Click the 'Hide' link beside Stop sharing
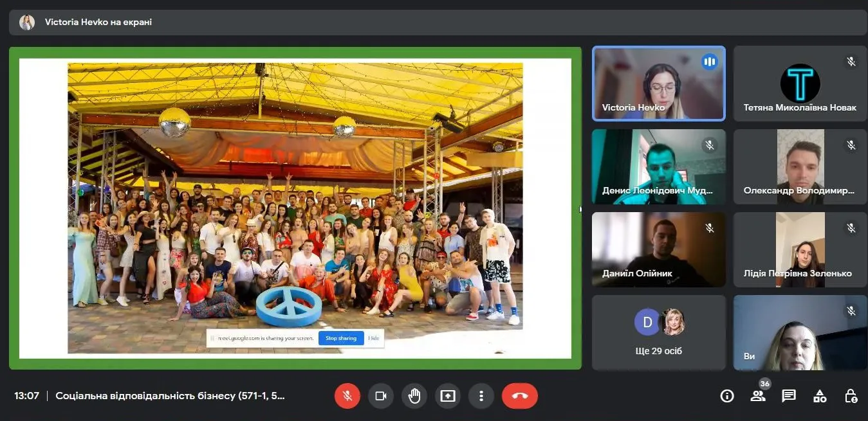 (x=374, y=338)
